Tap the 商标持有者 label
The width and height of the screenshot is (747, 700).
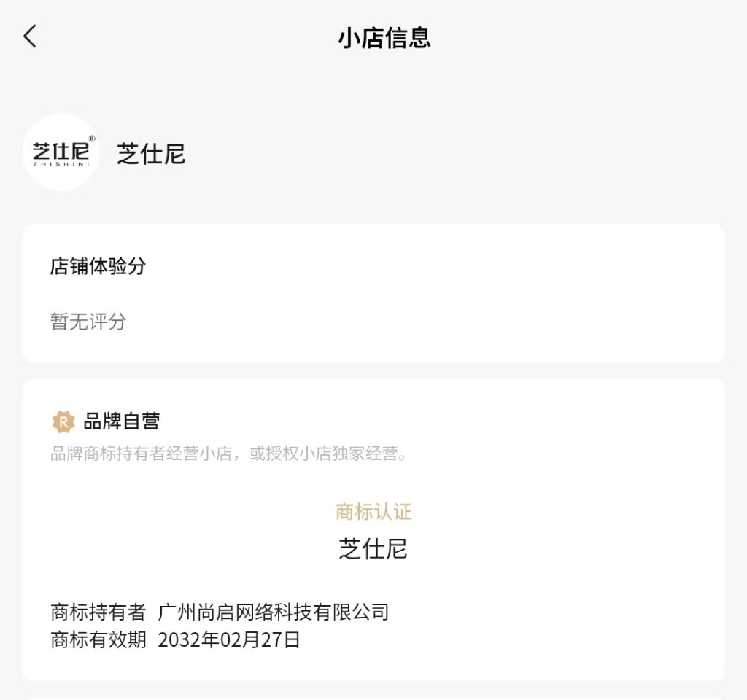pyautogui.click(x=98, y=611)
